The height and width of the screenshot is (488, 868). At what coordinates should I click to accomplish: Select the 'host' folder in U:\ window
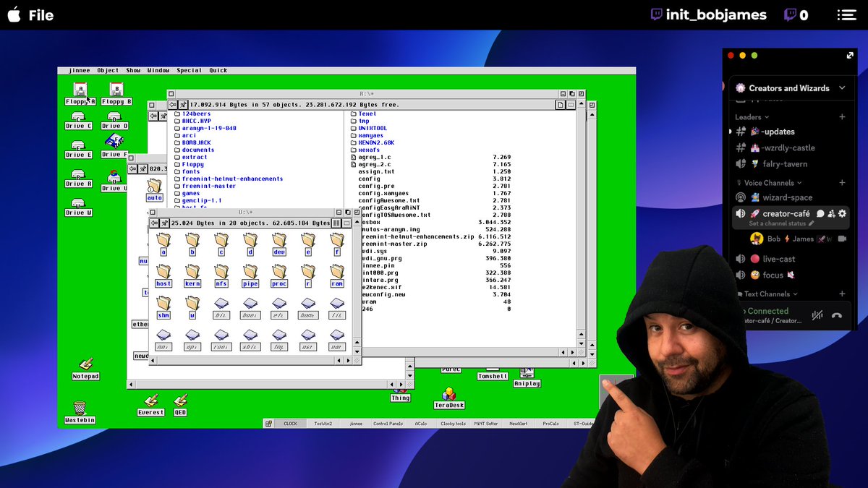click(x=163, y=275)
